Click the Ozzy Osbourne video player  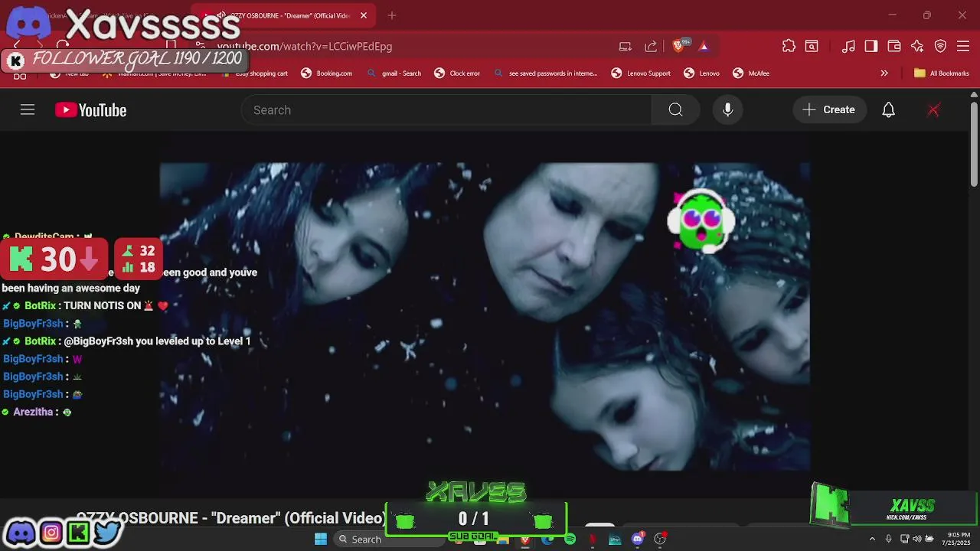(x=485, y=316)
